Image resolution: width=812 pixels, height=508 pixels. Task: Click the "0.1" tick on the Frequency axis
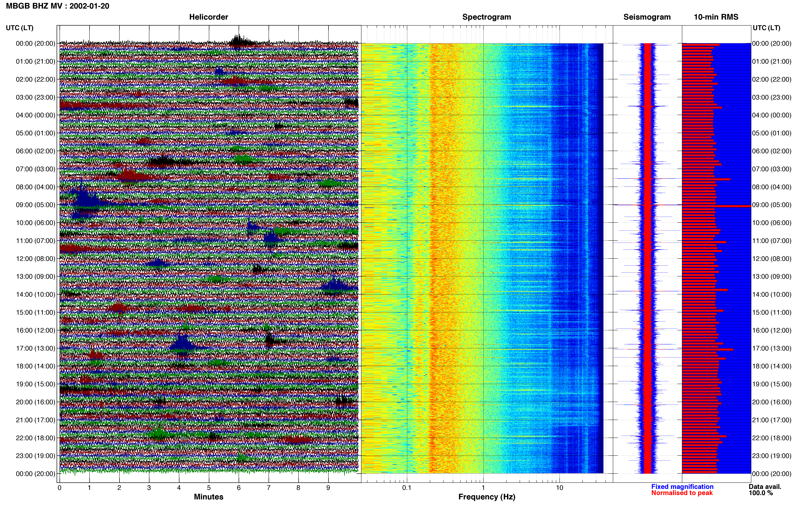407,488
